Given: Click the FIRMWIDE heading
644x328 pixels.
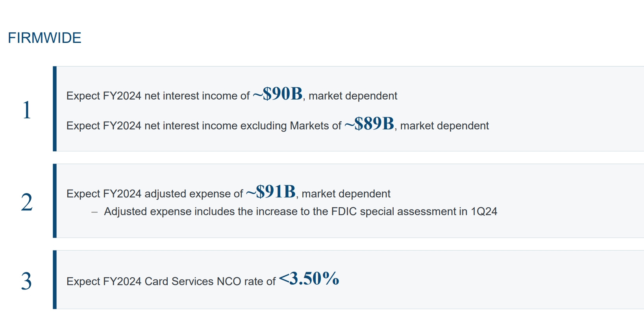Looking at the screenshot, I should coord(44,38).
